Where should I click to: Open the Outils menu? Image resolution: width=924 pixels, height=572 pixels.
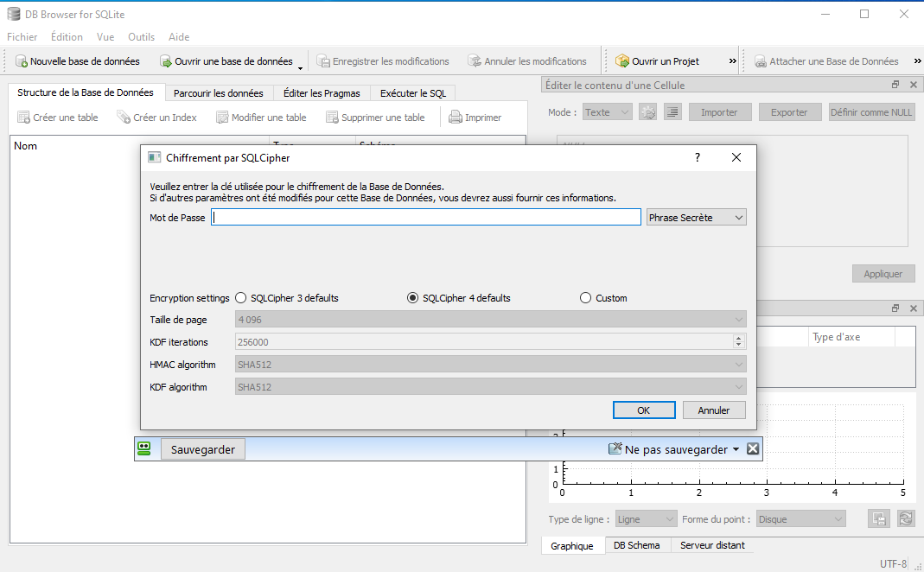(x=141, y=36)
